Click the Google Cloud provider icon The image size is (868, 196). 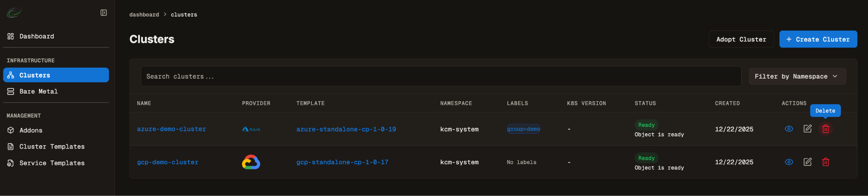click(251, 162)
